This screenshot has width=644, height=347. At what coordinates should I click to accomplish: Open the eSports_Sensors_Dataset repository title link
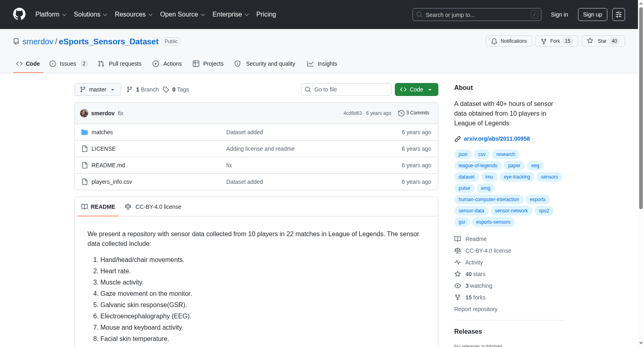(109, 42)
